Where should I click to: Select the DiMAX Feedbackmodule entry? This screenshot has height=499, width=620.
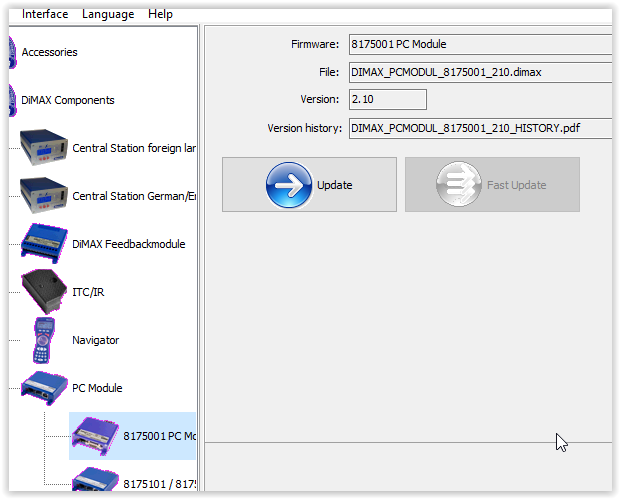(x=129, y=244)
